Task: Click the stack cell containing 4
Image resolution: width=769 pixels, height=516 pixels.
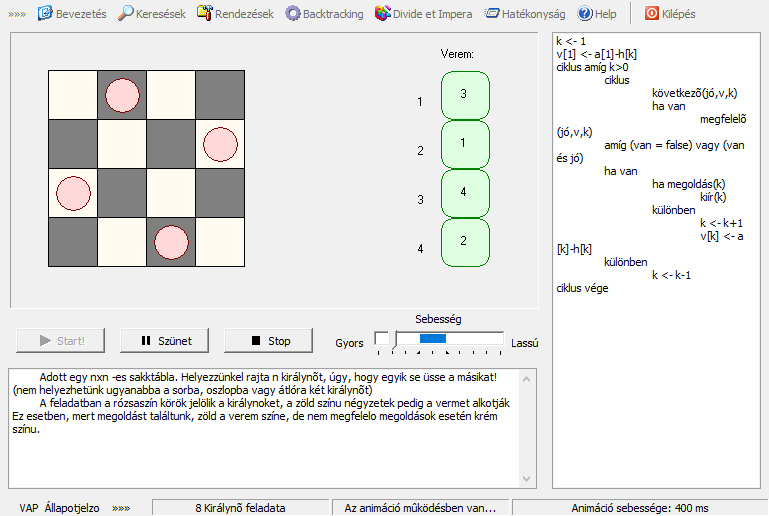Action: pos(465,193)
